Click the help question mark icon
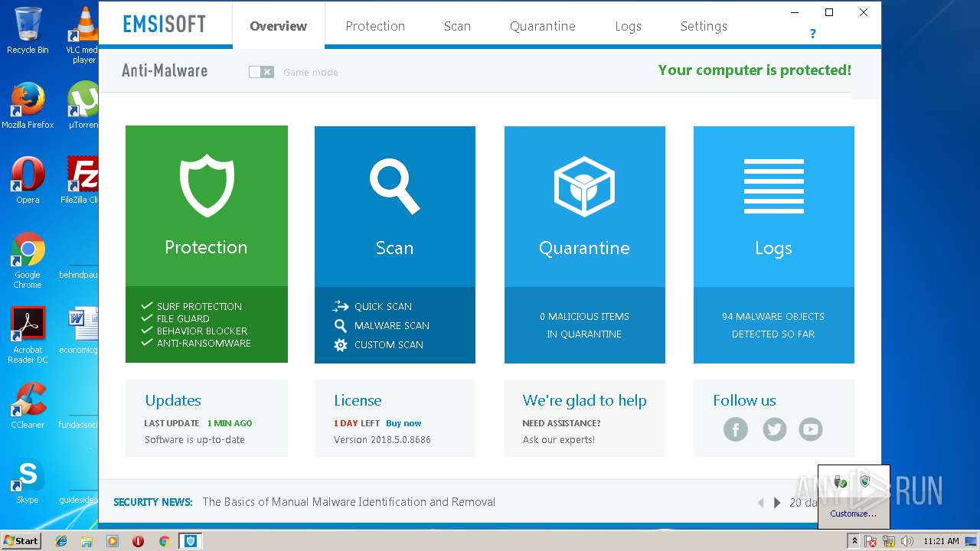This screenshot has height=551, width=980. pyautogui.click(x=813, y=34)
